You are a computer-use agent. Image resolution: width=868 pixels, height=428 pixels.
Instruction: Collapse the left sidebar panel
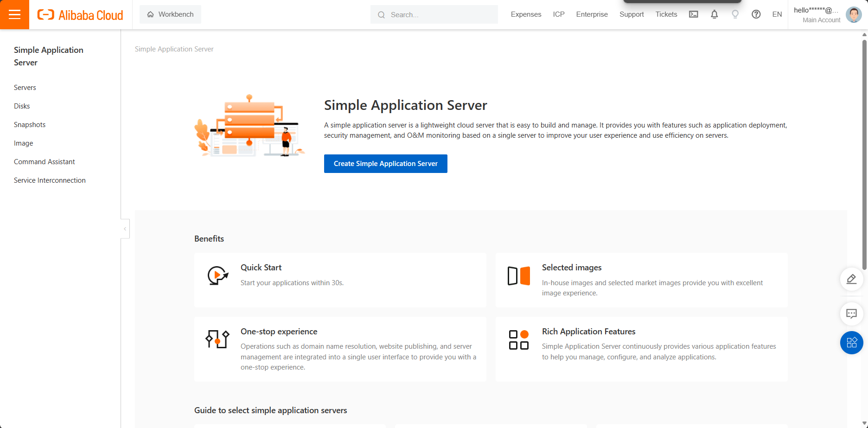[125, 229]
